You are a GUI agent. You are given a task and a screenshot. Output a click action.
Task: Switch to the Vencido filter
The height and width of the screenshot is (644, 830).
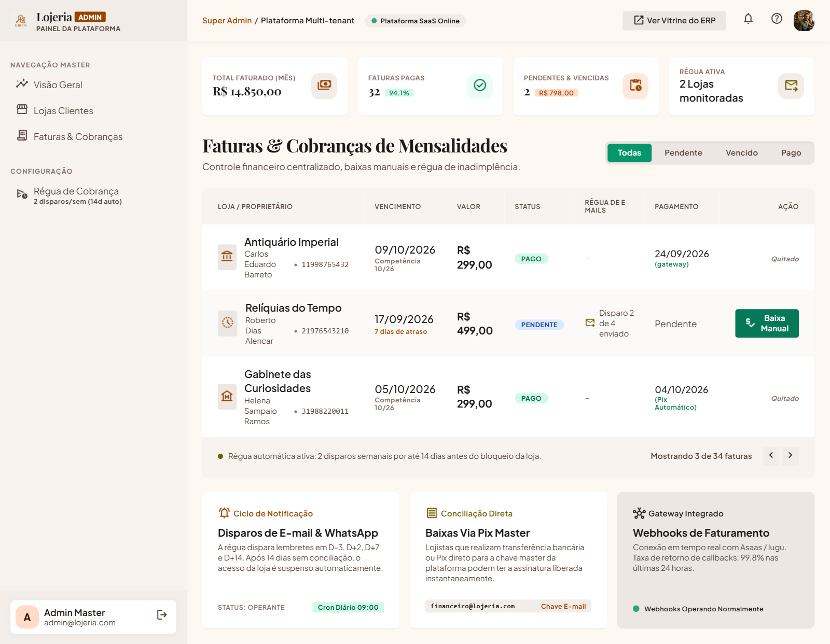tap(741, 153)
